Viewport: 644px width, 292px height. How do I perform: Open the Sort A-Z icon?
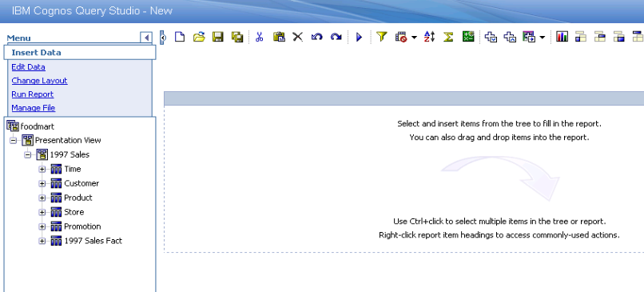[429, 37]
